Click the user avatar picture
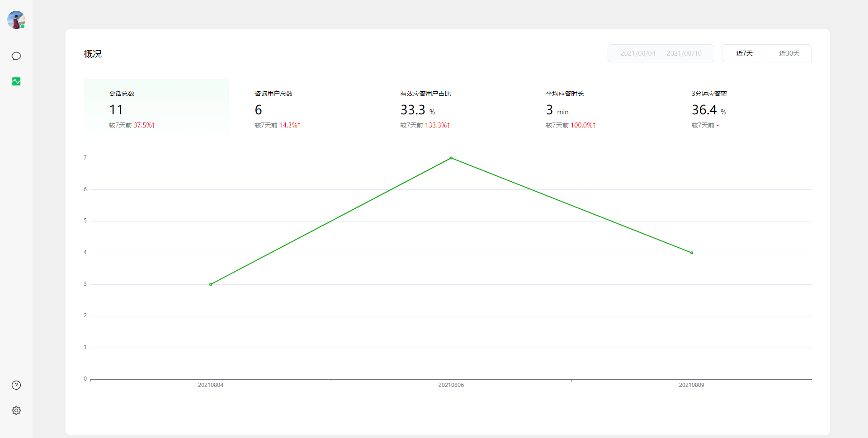This screenshot has height=438, width=868. pyautogui.click(x=16, y=20)
